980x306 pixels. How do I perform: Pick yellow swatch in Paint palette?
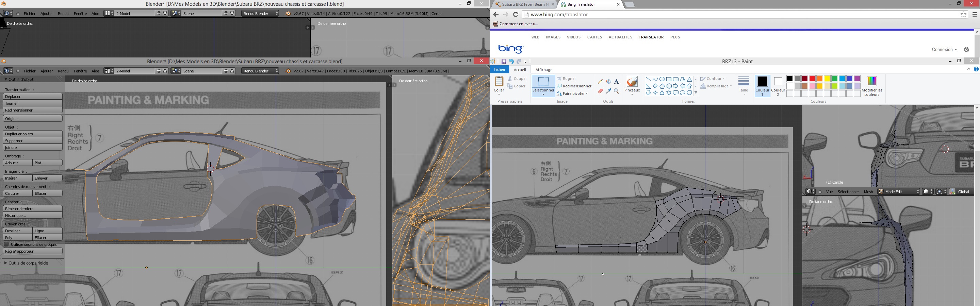point(827,79)
